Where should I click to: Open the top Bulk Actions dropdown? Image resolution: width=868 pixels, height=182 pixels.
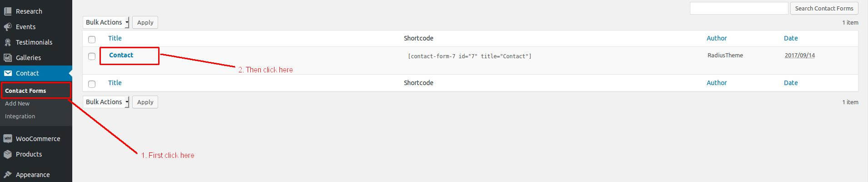[x=106, y=22]
